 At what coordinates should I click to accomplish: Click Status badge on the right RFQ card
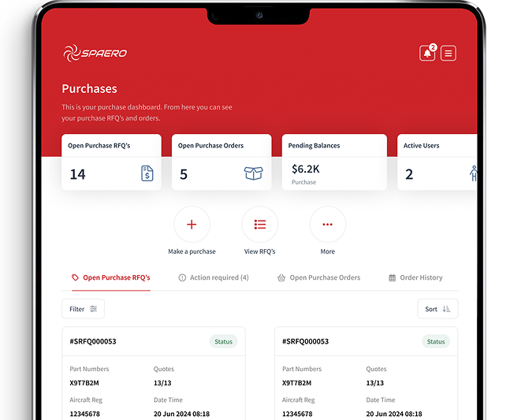pyautogui.click(x=436, y=342)
